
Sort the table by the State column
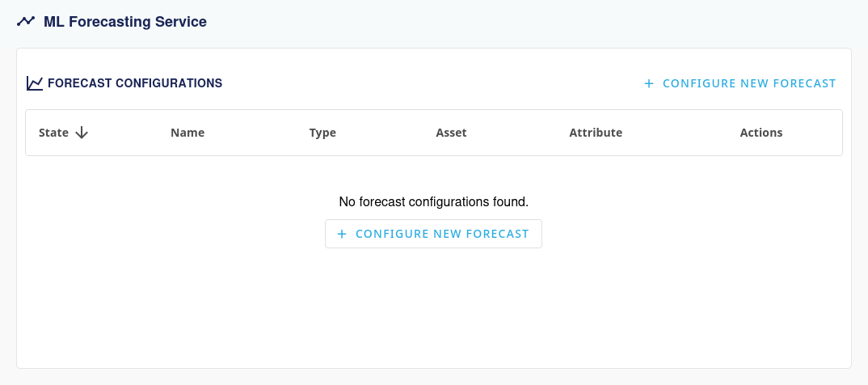53,133
